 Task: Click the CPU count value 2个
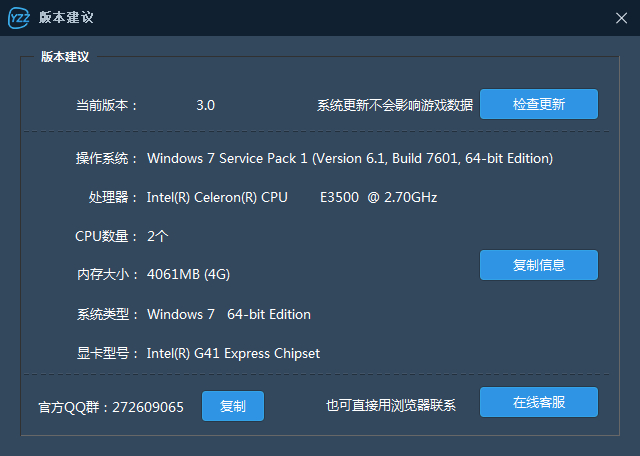(158, 236)
